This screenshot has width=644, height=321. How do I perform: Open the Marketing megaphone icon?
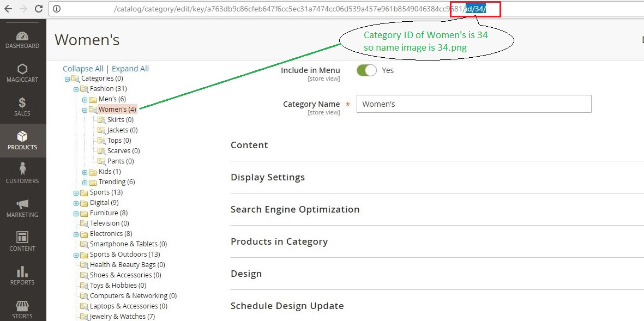(x=22, y=204)
